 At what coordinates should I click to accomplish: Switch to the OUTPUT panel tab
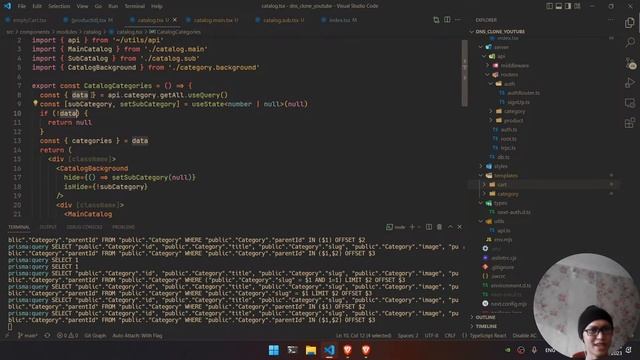pos(48,227)
